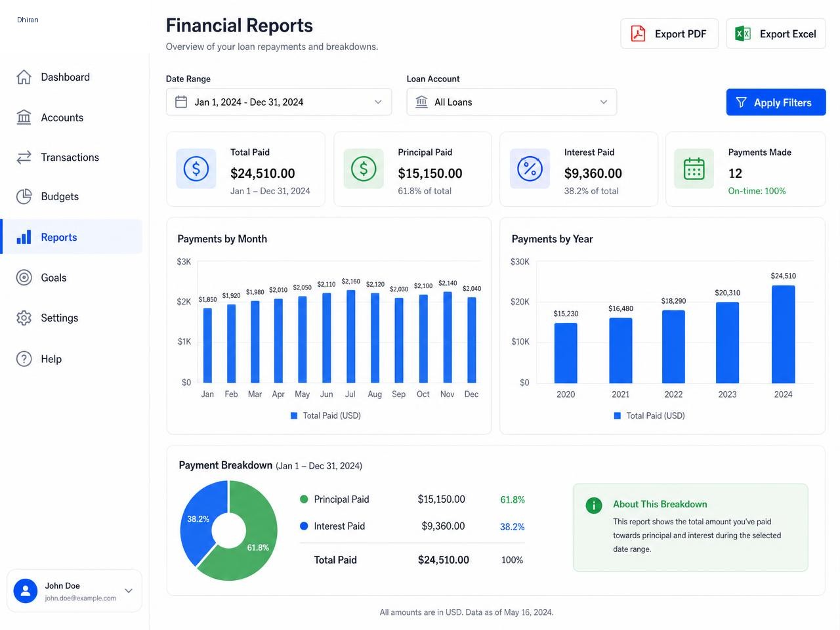The image size is (840, 630).
Task: Open the Dashboard menu item
Action: 72,77
